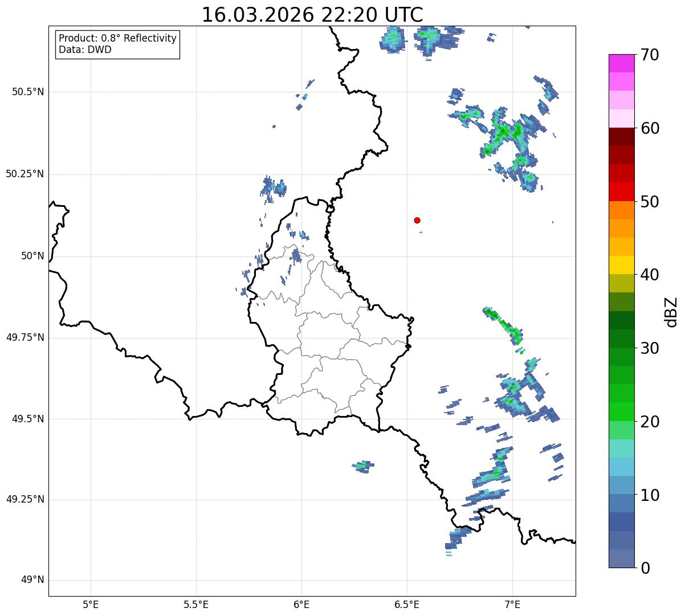
Task: Click the bright green swatch above 20
Action: pos(621,411)
